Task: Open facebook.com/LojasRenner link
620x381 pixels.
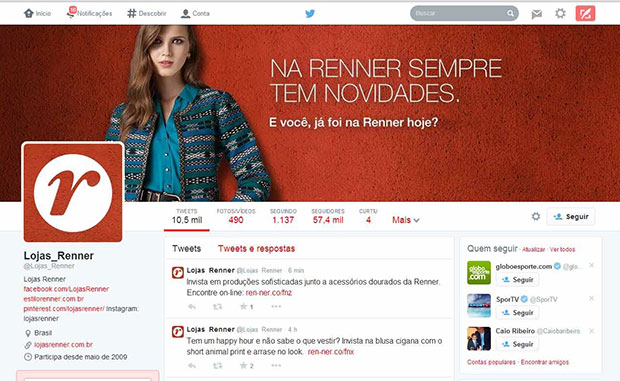Action: tap(66, 289)
